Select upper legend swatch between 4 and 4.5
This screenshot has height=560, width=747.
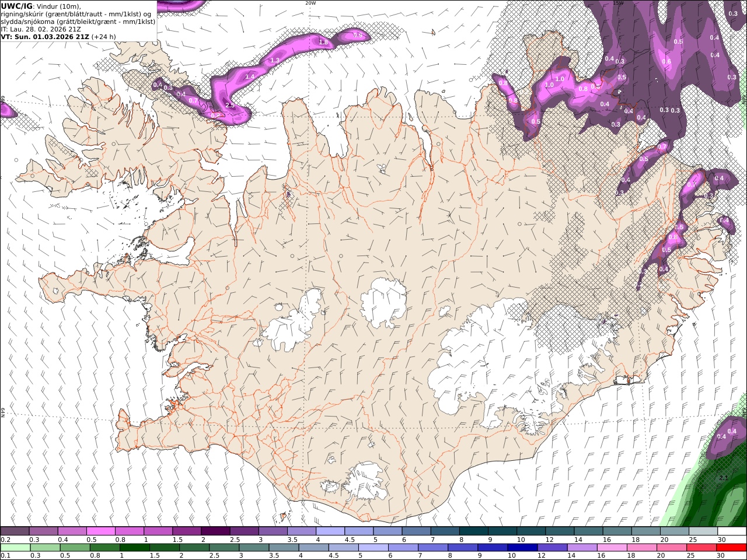pyautogui.click(x=329, y=531)
